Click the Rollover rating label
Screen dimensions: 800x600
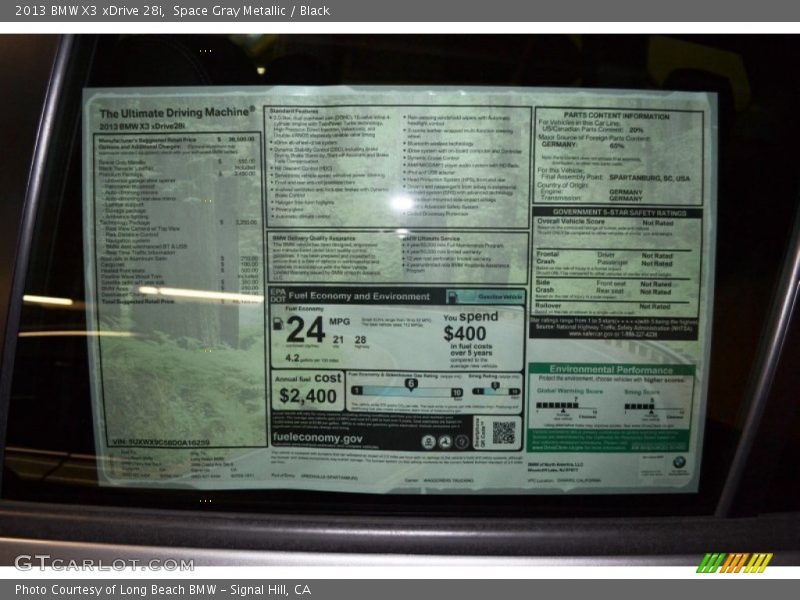(x=548, y=305)
